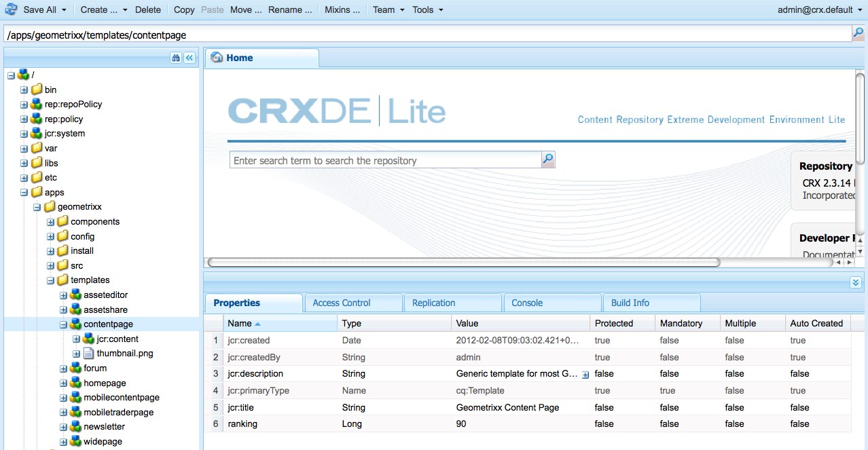Open the Save All dropdown arrow
This screenshot has height=450, width=868.
coord(64,10)
